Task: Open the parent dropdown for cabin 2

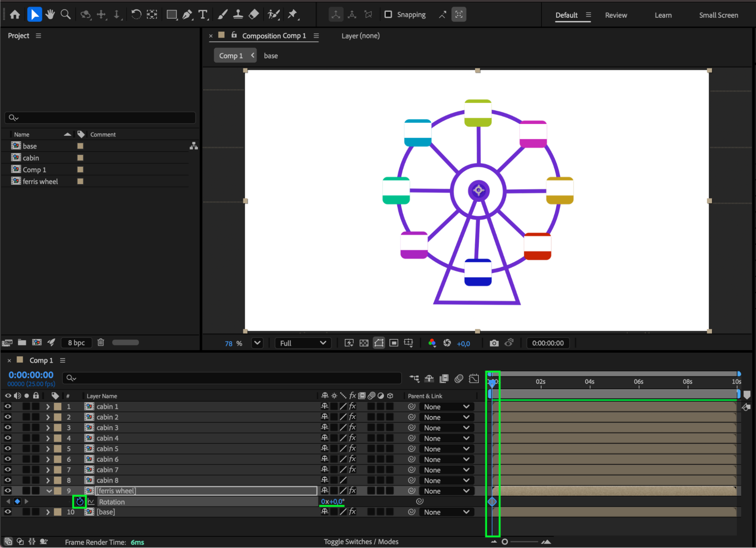Action: (446, 418)
